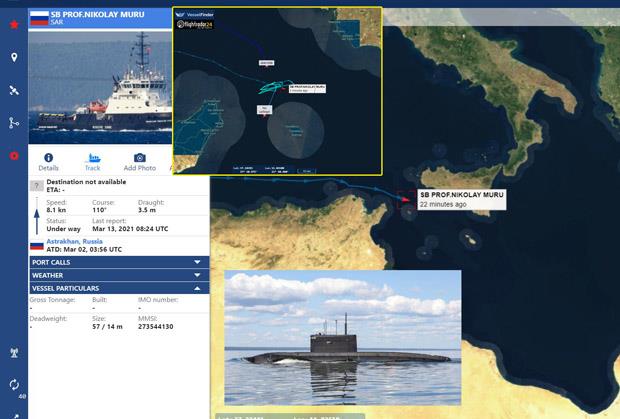Viewport: 620px width, 419px height.
Task: Select the route branch icon in sidebar
Action: click(x=14, y=123)
